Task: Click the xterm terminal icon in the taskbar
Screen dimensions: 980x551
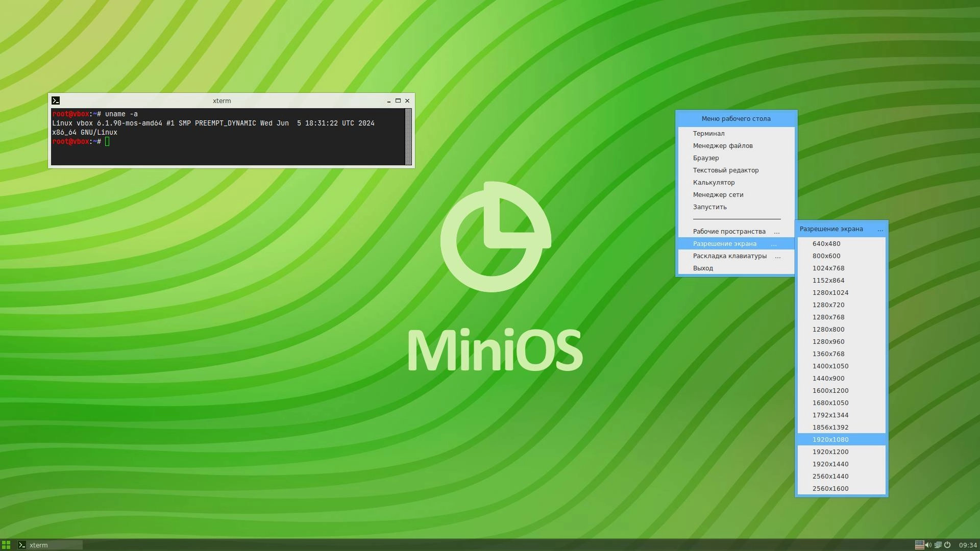Action: click(x=22, y=545)
